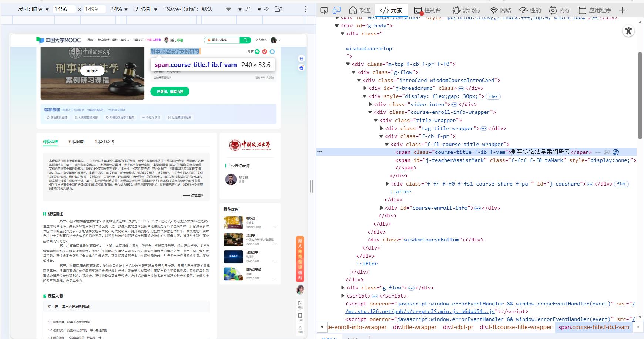Share the course via the green WeChat icon
The image size is (644, 339).
pyautogui.click(x=257, y=52)
